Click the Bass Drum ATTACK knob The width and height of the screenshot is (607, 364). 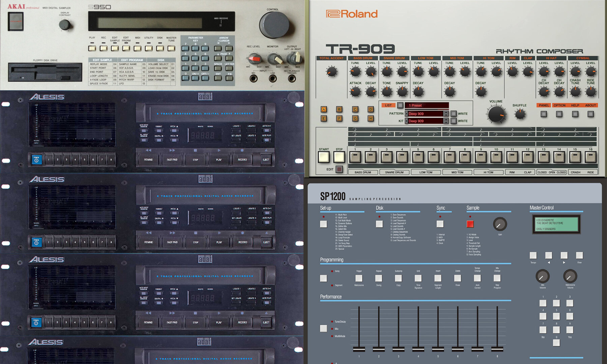click(355, 91)
